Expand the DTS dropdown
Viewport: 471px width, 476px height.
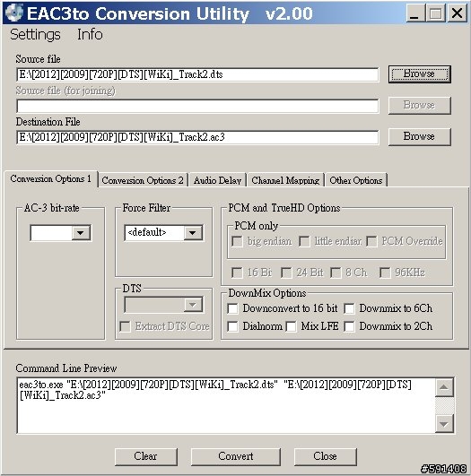click(x=193, y=305)
